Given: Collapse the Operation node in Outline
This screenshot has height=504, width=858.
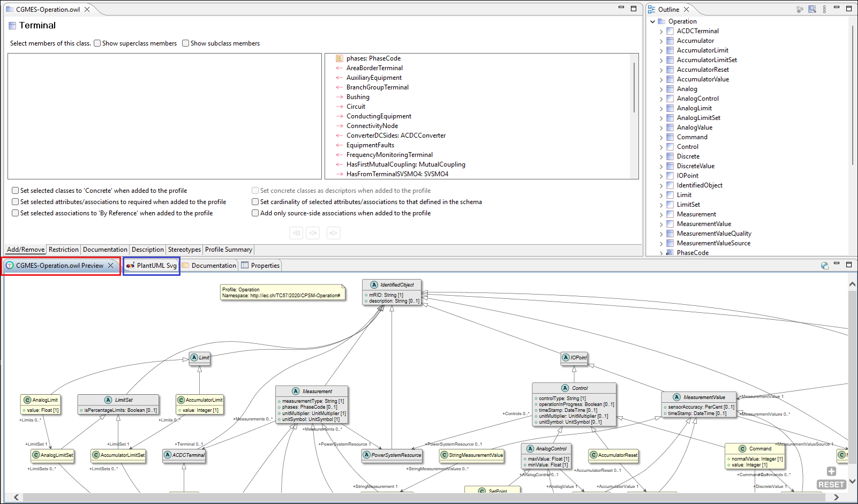Looking at the screenshot, I should [x=652, y=21].
